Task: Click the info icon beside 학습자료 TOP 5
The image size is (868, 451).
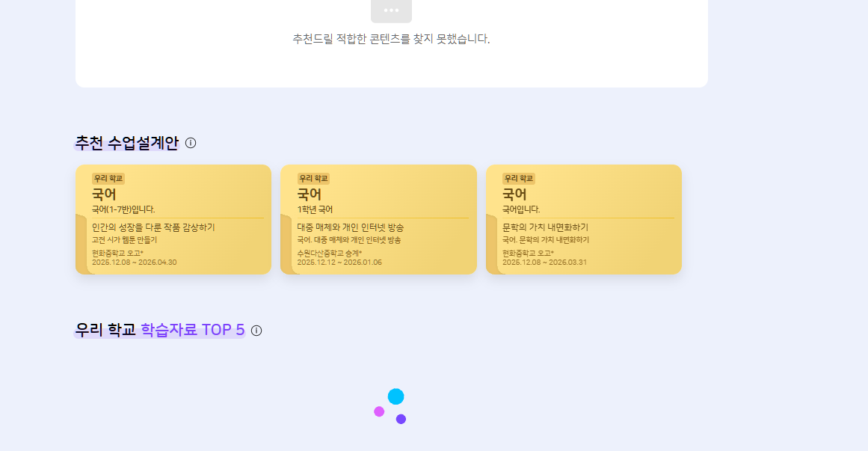Action: pyautogui.click(x=256, y=331)
